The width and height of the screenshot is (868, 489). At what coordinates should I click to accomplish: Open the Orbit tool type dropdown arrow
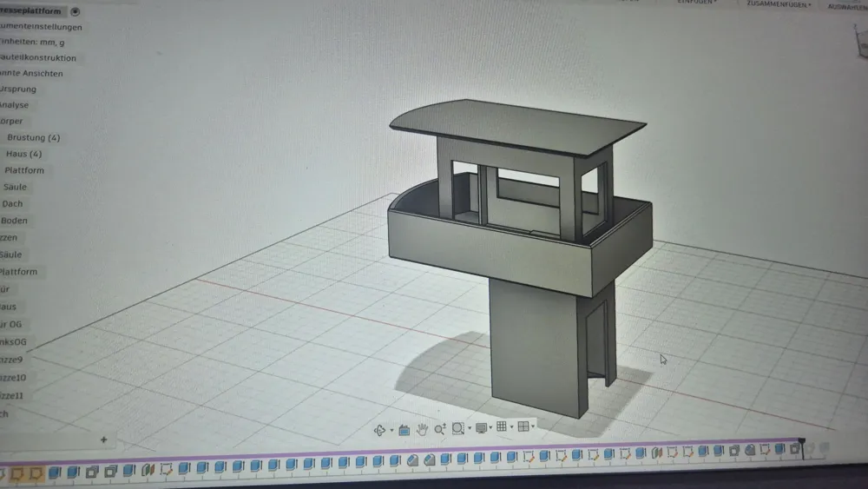[x=392, y=430]
